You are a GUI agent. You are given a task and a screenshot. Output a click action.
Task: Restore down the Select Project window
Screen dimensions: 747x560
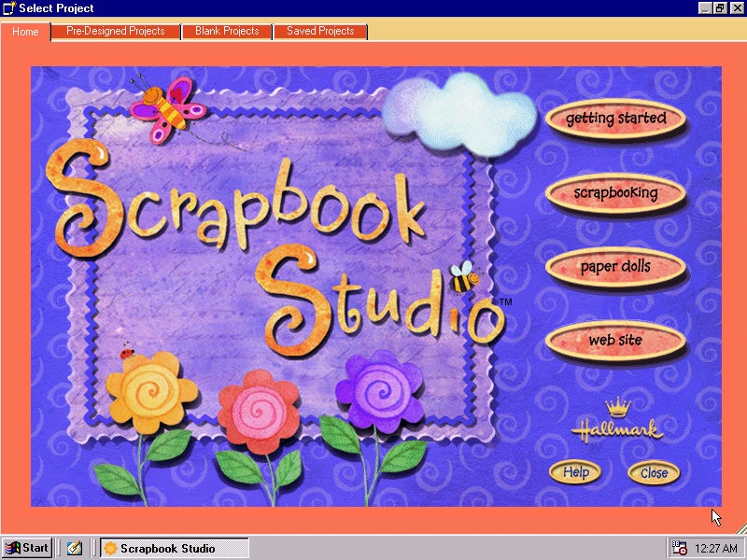point(720,8)
